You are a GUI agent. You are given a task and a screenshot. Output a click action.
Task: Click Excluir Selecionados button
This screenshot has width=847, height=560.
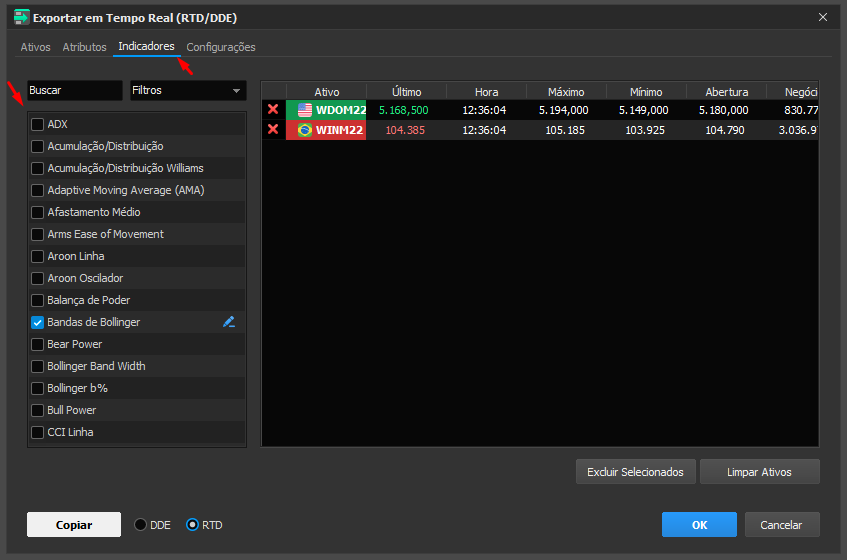635,472
